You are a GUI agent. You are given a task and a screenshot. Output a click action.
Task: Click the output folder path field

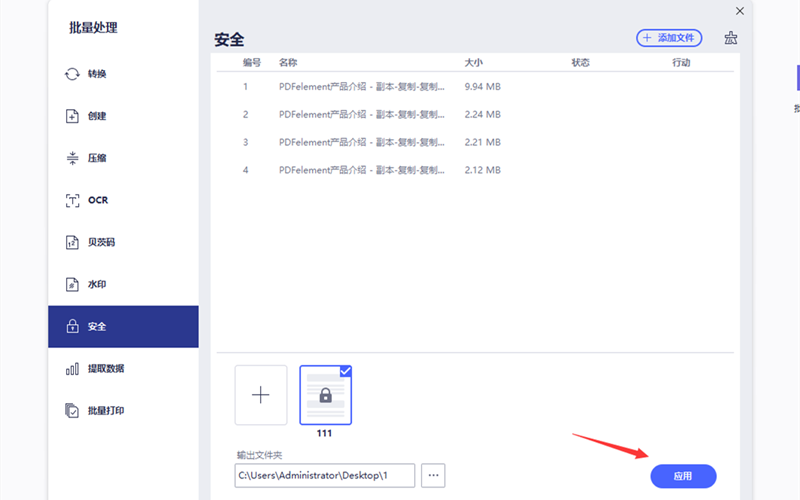coord(324,476)
